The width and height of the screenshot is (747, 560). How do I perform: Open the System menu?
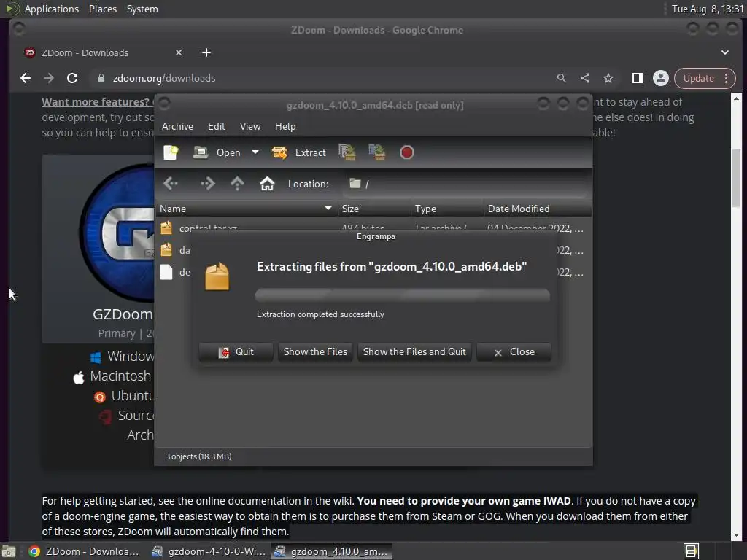(x=142, y=9)
